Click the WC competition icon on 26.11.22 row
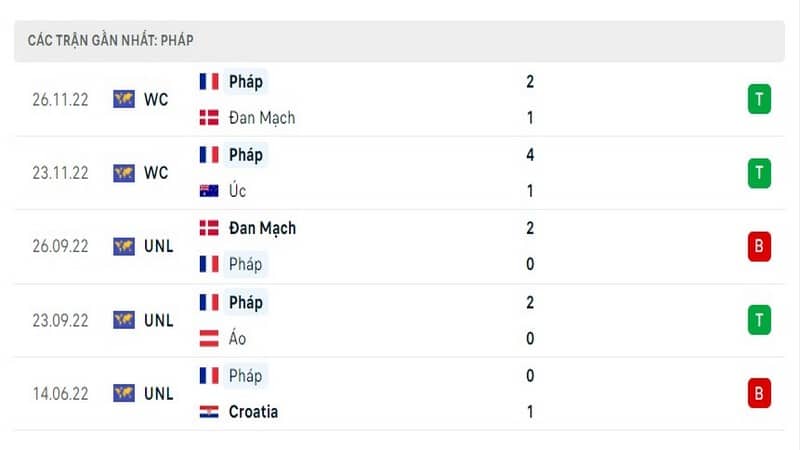This screenshot has height=450, width=800. (124, 99)
